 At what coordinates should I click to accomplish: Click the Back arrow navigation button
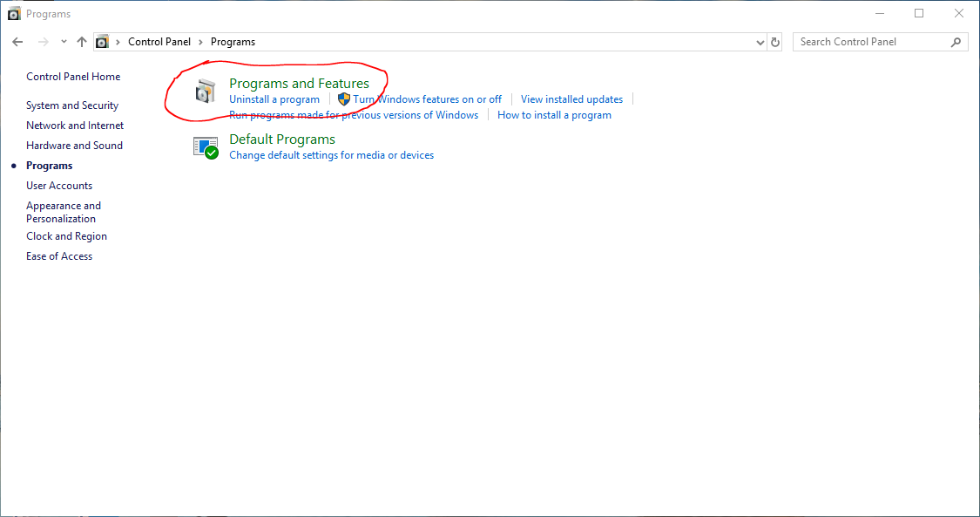point(17,42)
